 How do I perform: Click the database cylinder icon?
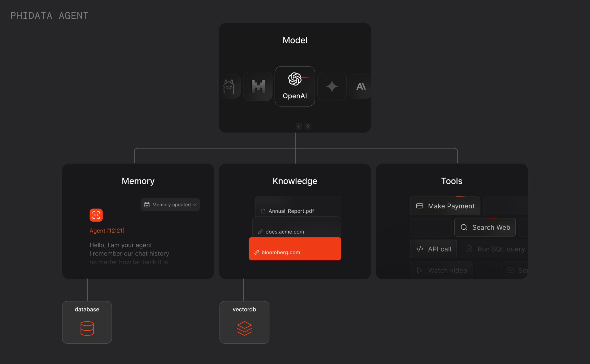pos(87,329)
